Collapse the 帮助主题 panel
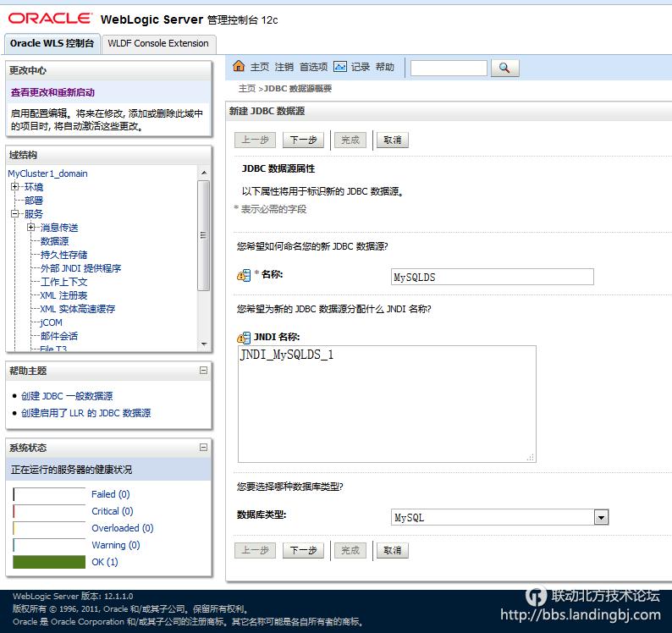This screenshot has width=672, height=633. (x=203, y=371)
